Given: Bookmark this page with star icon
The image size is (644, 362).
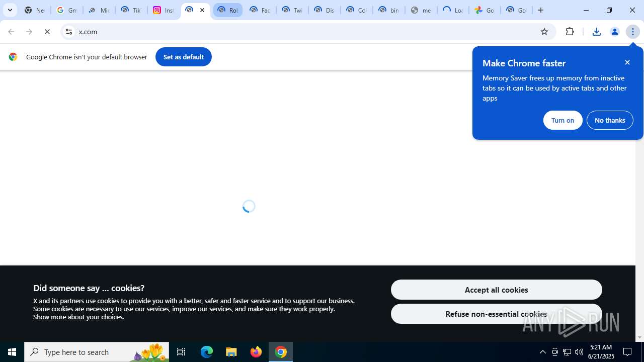Looking at the screenshot, I should (544, 32).
